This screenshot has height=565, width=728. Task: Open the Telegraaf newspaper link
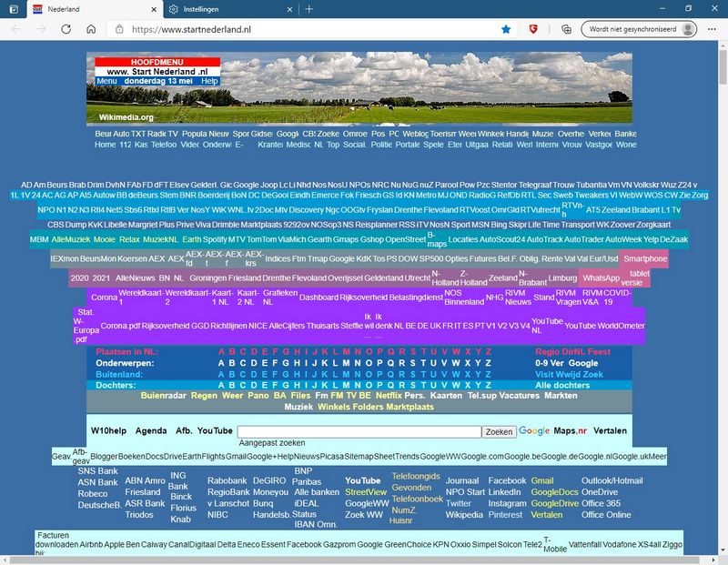tap(535, 185)
